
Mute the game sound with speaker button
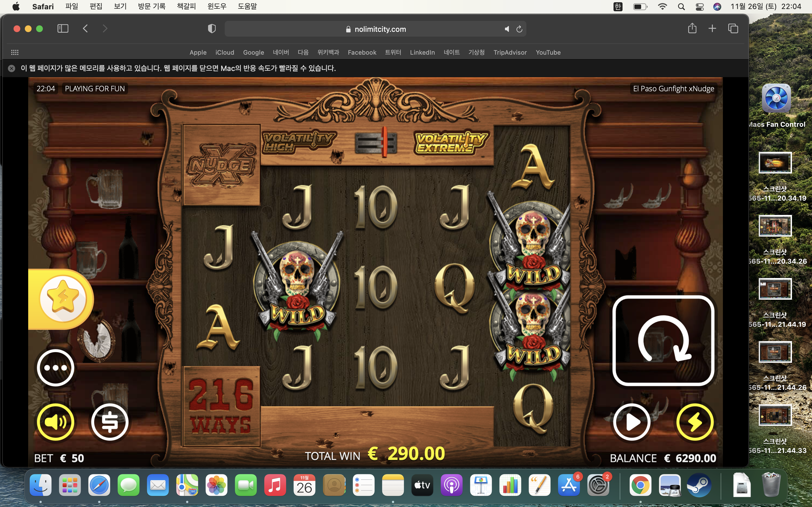[55, 422]
